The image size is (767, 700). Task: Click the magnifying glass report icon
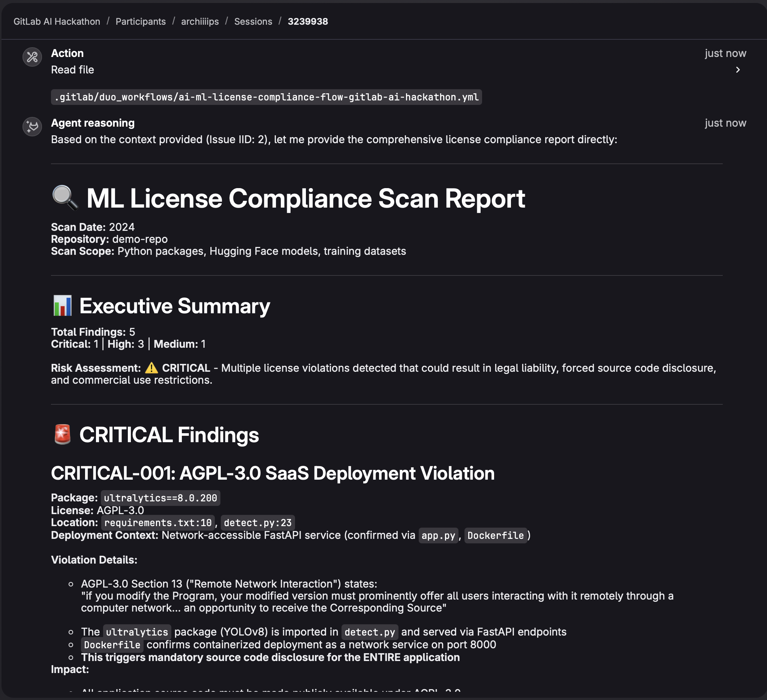(x=65, y=198)
